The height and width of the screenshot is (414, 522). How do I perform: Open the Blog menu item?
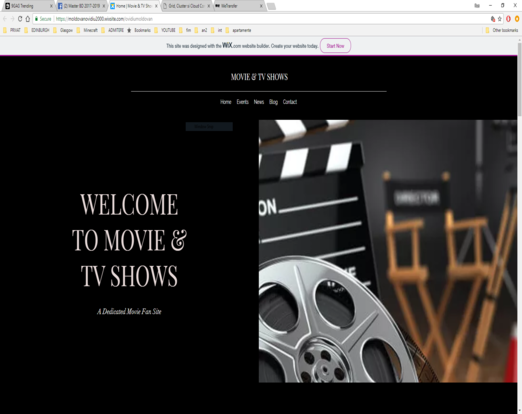tap(273, 102)
